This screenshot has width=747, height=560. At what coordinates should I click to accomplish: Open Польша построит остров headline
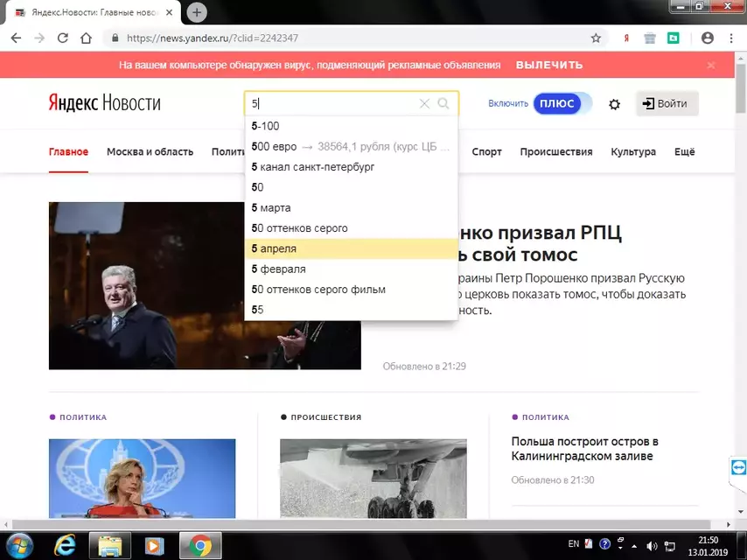pyautogui.click(x=584, y=449)
